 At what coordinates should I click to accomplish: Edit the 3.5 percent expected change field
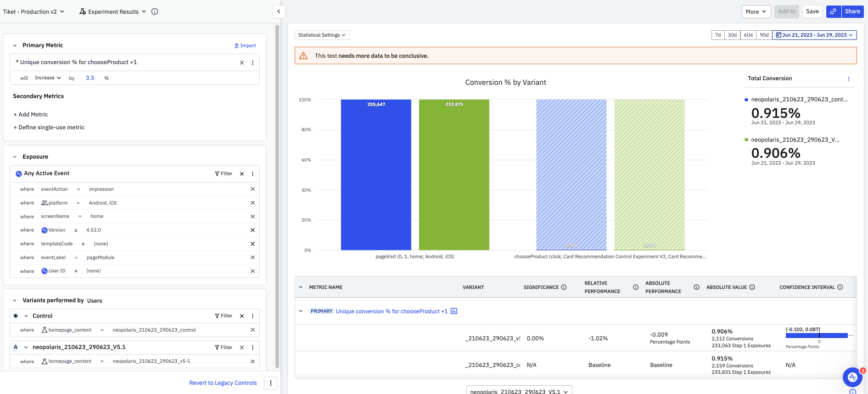point(90,78)
